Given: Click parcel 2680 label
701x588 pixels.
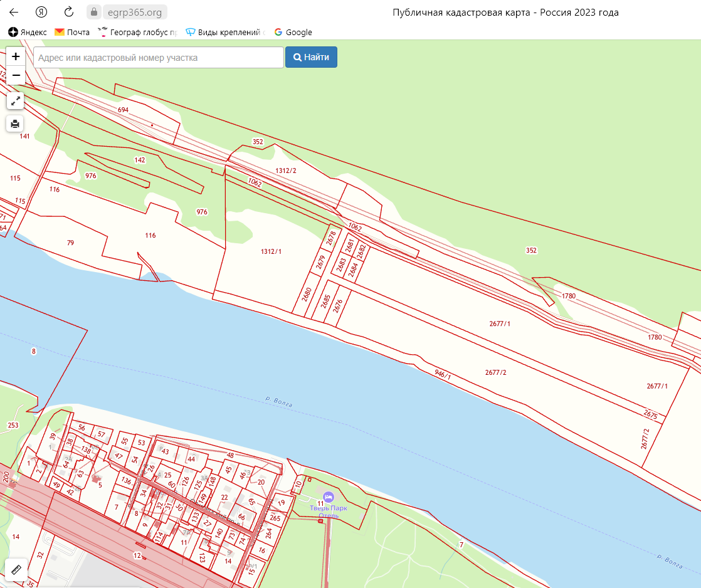Looking at the screenshot, I should [307, 295].
